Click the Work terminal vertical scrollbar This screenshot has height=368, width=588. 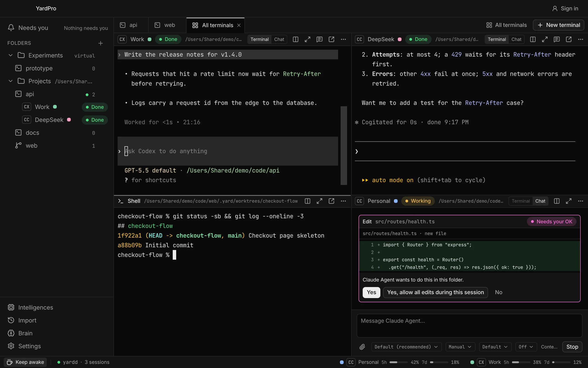pos(344,146)
